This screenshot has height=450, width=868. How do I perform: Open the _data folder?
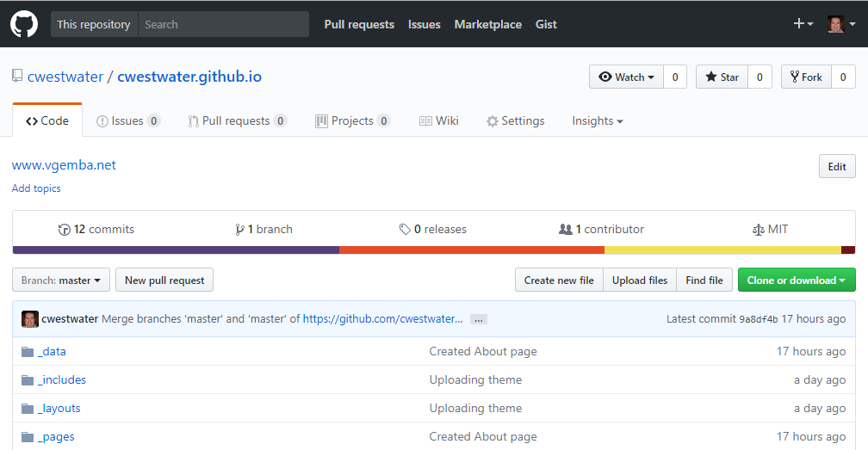(x=52, y=352)
